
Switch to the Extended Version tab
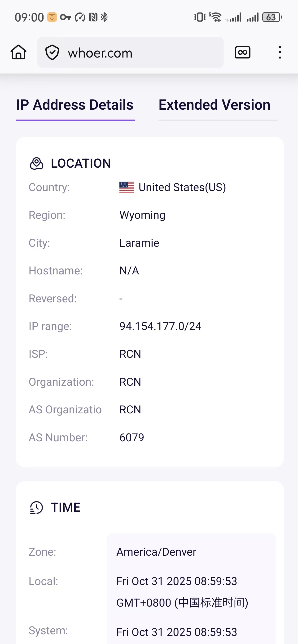(x=214, y=105)
